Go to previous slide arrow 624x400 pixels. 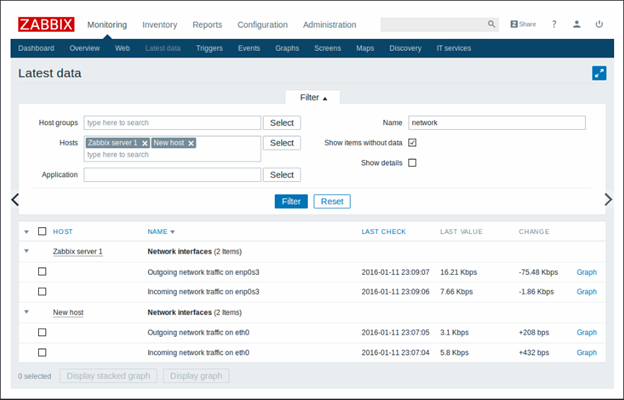click(15, 200)
